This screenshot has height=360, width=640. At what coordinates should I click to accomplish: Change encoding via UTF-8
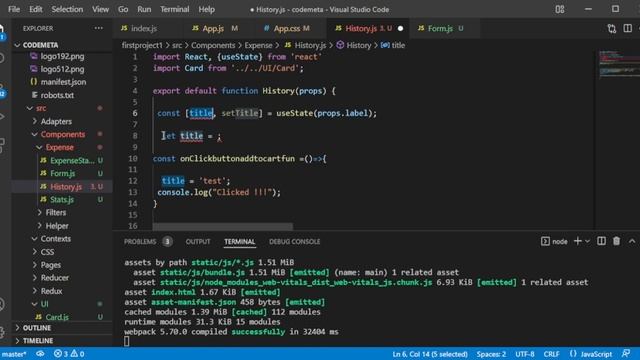coord(524,354)
